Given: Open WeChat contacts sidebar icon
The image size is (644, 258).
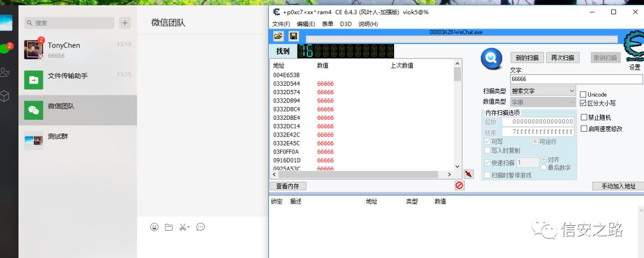Looking at the screenshot, I should click(5, 72).
